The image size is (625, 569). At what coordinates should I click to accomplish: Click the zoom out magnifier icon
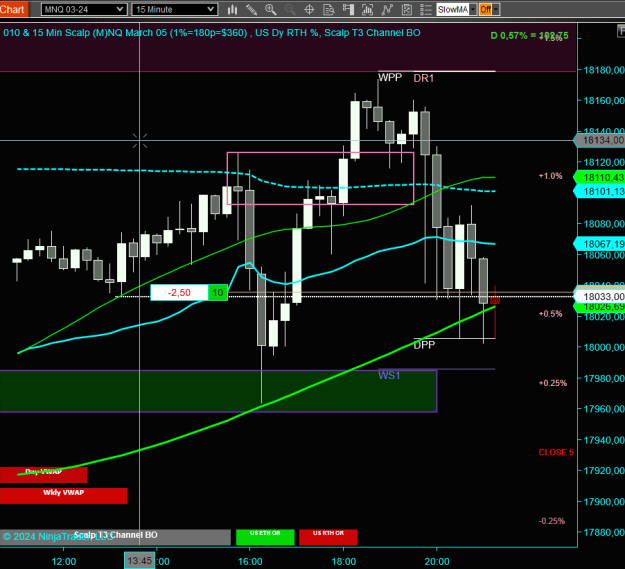[290, 10]
